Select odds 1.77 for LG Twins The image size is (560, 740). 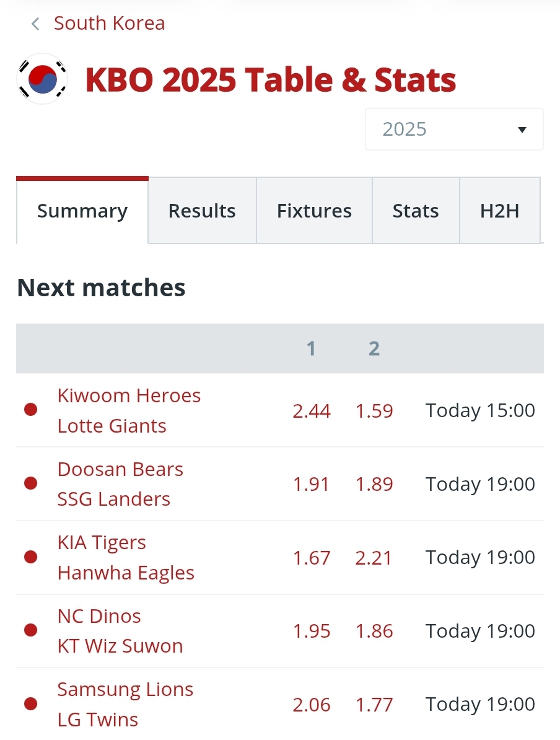point(374,705)
